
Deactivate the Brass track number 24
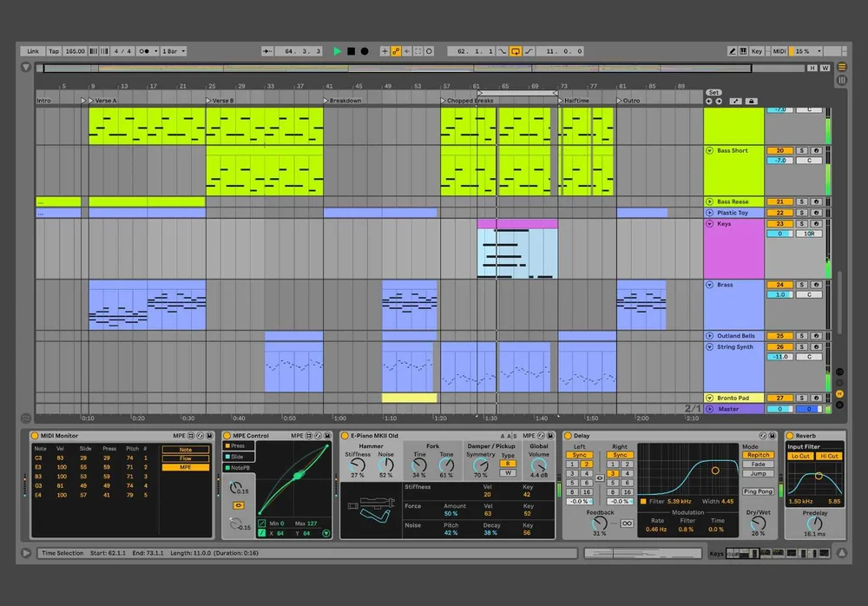point(779,285)
